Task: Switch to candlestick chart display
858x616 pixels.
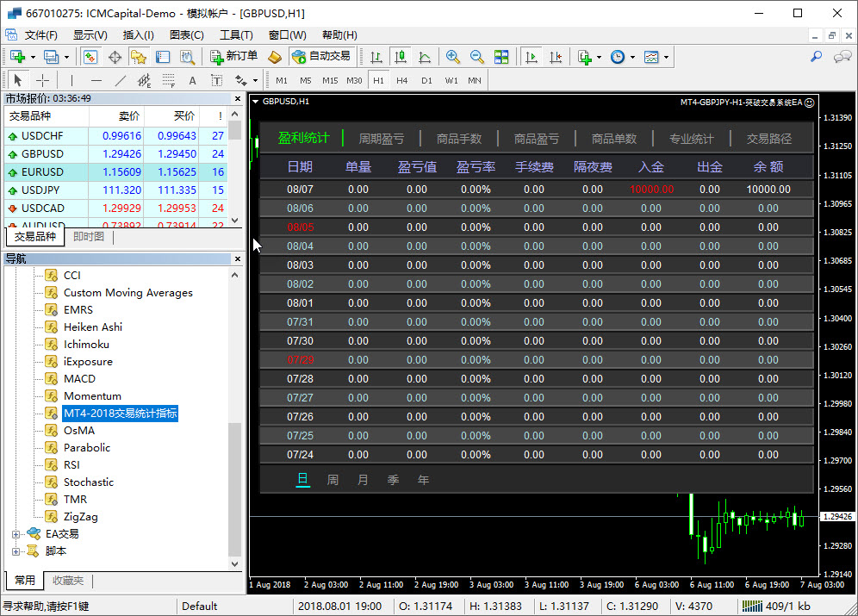Action: pyautogui.click(x=401, y=57)
